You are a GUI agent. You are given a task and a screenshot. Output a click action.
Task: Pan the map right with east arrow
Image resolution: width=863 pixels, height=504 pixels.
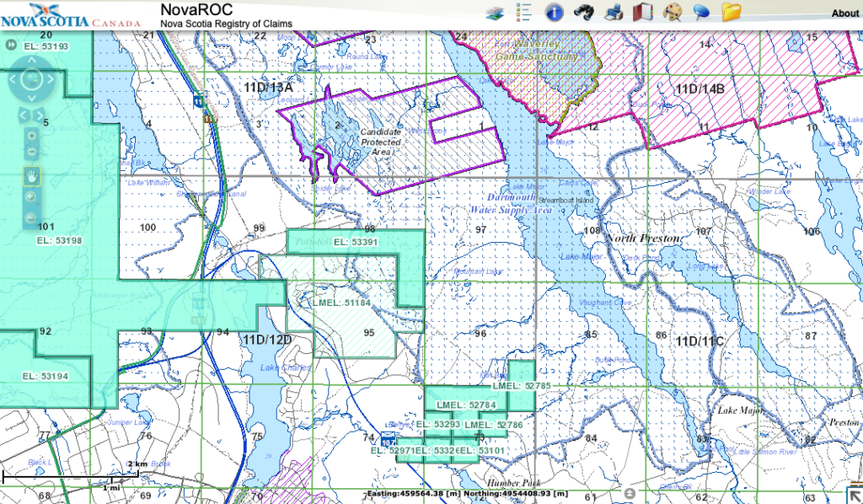click(50, 80)
